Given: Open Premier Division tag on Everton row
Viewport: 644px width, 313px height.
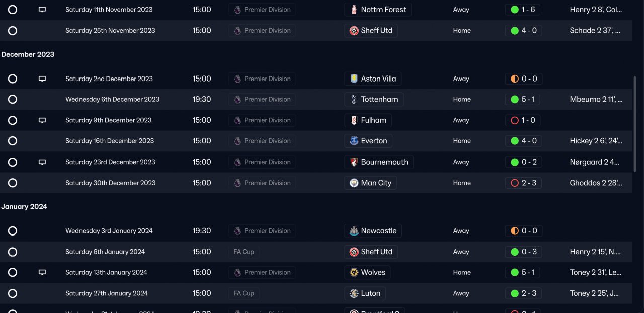Looking at the screenshot, I should pyautogui.click(x=262, y=141).
